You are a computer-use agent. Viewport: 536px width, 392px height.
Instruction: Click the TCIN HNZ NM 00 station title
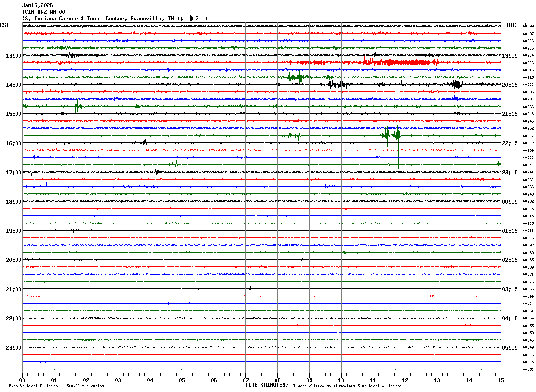click(44, 12)
